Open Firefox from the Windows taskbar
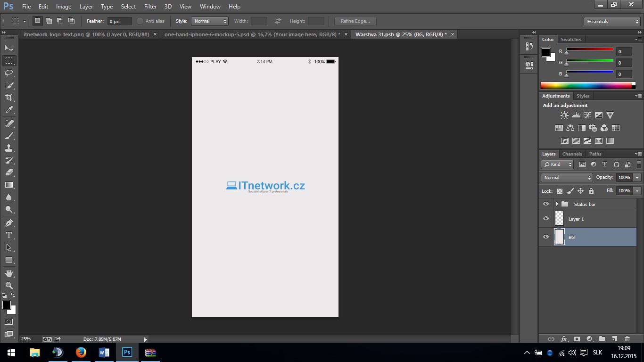 click(81, 353)
